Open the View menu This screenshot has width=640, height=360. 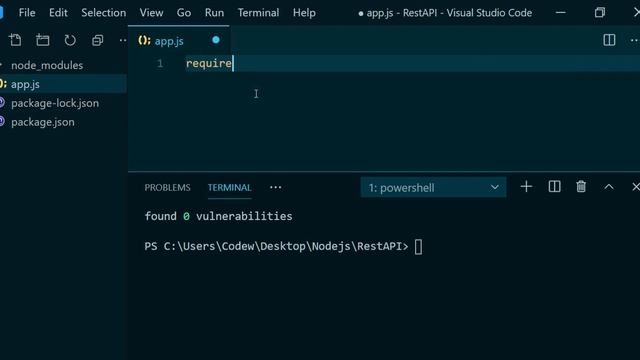click(x=151, y=13)
